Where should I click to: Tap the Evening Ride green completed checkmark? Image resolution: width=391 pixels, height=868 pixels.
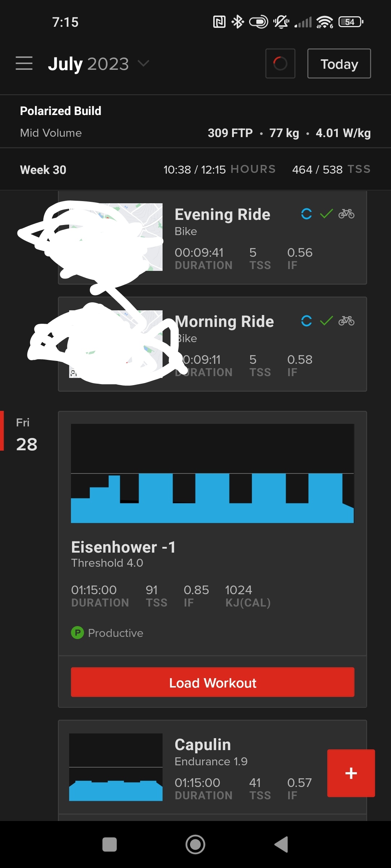click(x=326, y=214)
